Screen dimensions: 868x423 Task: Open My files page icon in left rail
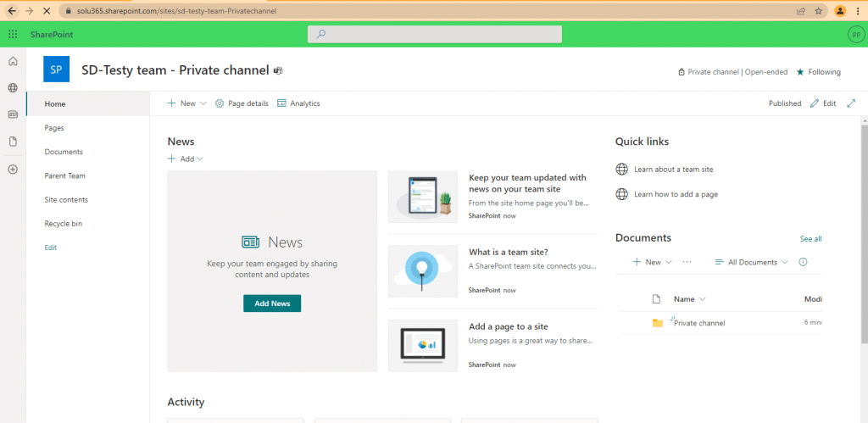(x=13, y=142)
